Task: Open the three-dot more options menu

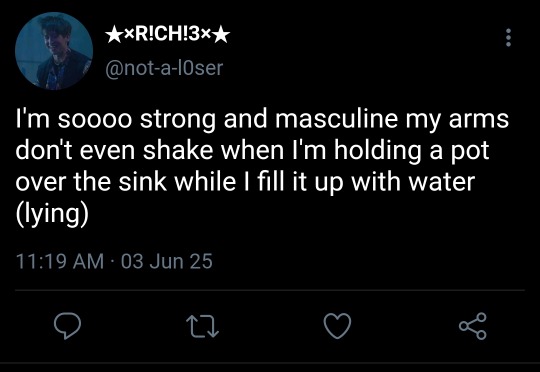Action: coord(508,38)
